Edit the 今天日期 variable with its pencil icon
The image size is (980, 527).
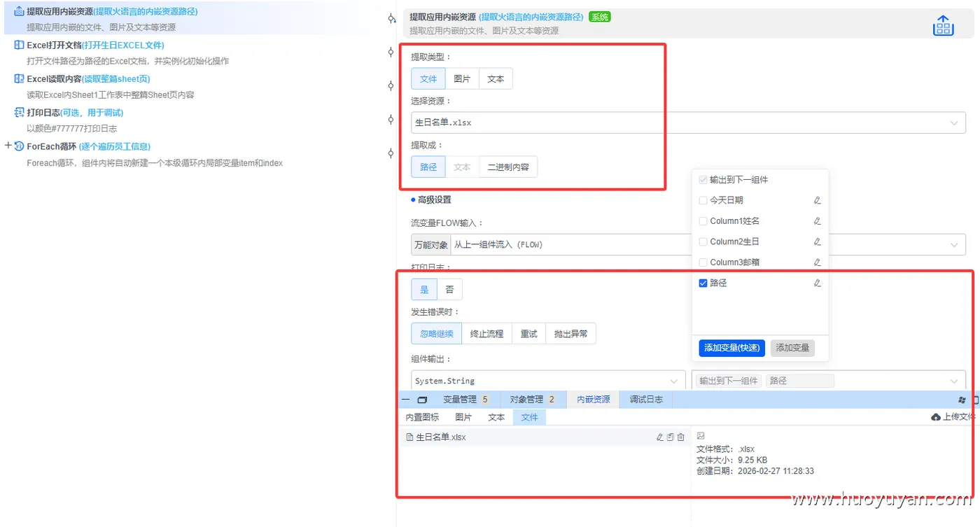[817, 200]
